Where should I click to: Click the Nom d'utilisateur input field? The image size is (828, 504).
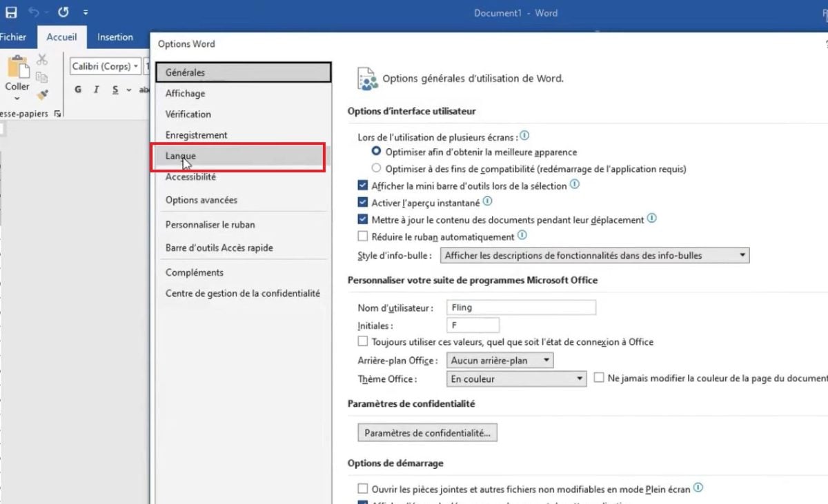[x=521, y=308]
